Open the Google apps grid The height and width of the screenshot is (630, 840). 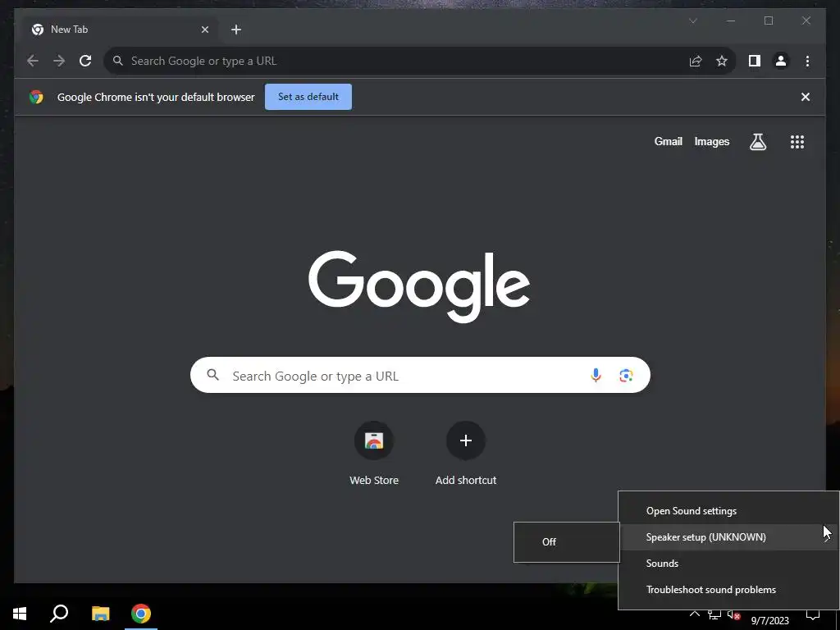coord(797,142)
